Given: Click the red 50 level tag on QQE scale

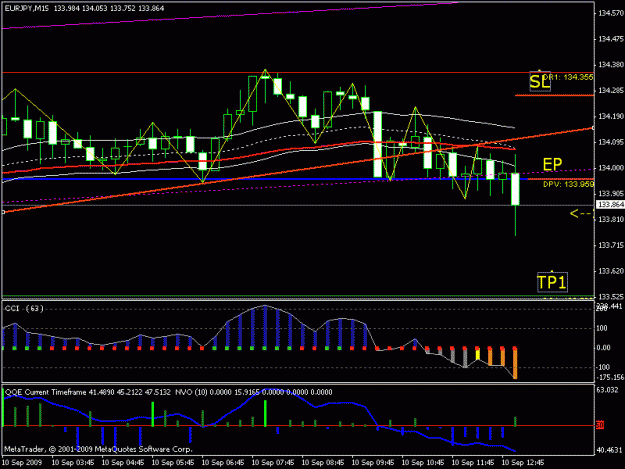Looking at the screenshot, I should click(599, 426).
